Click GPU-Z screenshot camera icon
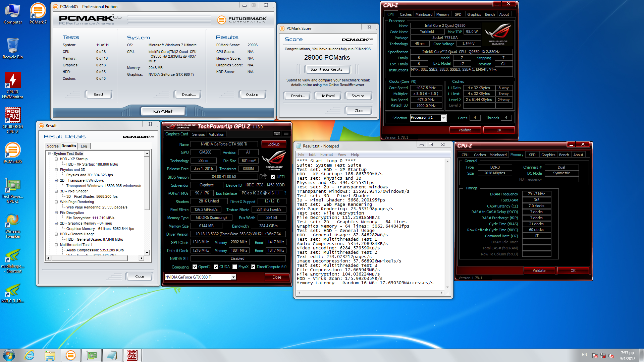 tap(277, 134)
